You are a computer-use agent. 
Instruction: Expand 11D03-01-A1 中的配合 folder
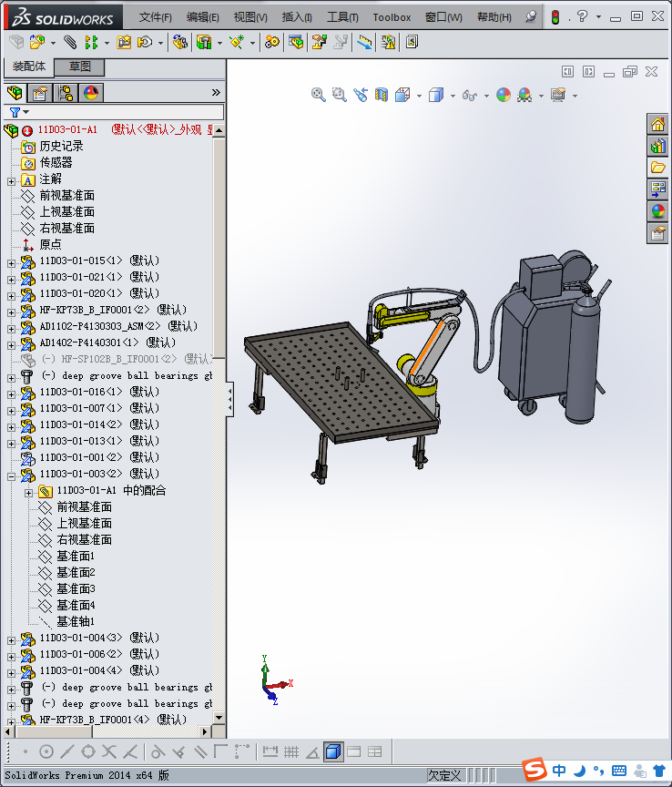tap(28, 493)
